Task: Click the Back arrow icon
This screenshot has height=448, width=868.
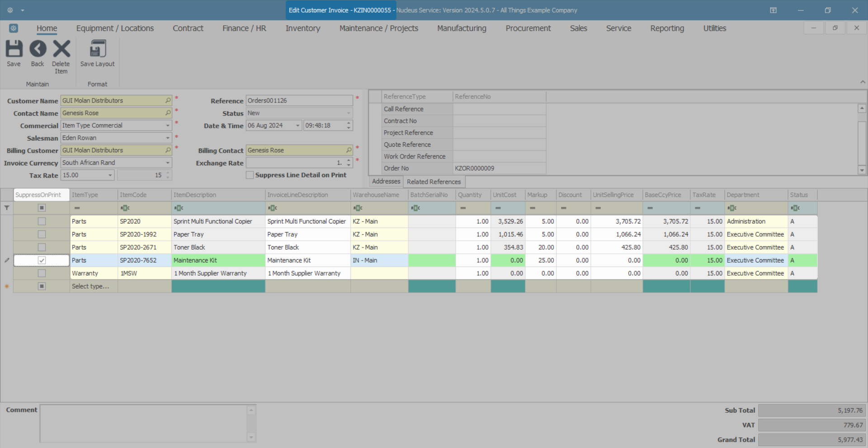Action: (38, 49)
